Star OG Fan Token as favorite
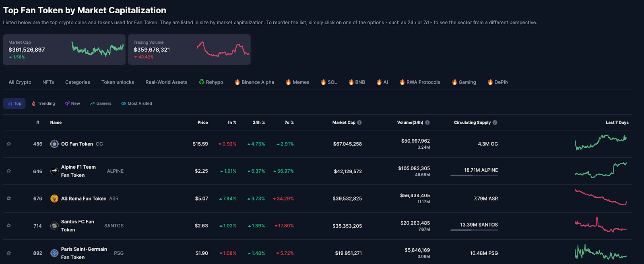644x264 pixels. 9,144
